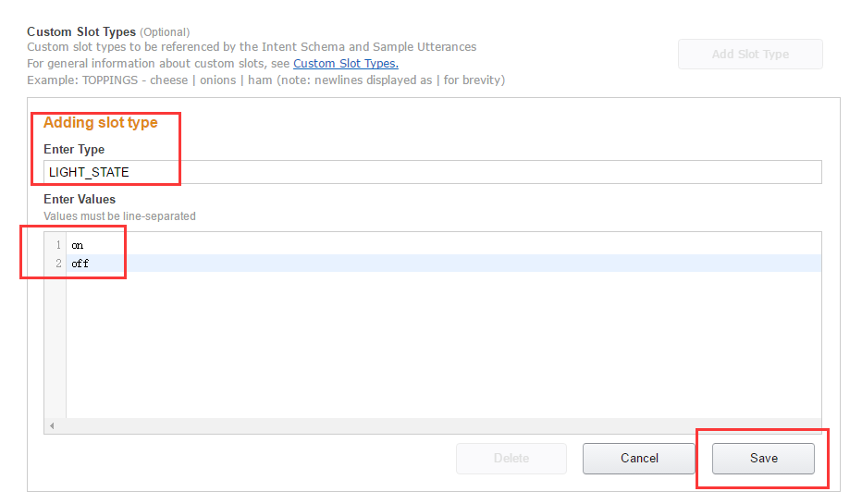Click line number 1 in the gutter
The image size is (862, 504).
point(57,246)
